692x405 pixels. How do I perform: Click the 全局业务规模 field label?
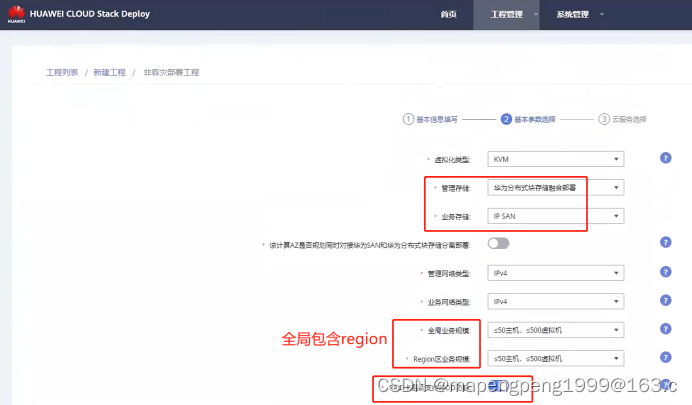click(449, 331)
